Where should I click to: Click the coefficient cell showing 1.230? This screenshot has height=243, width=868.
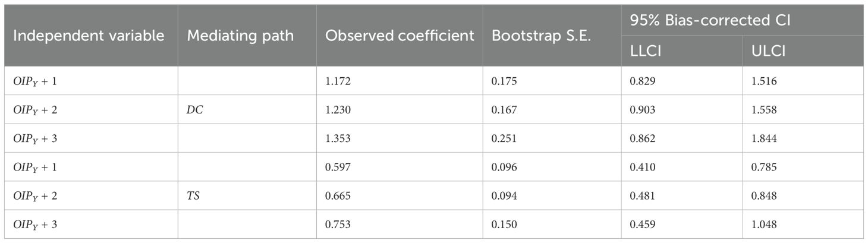338,110
